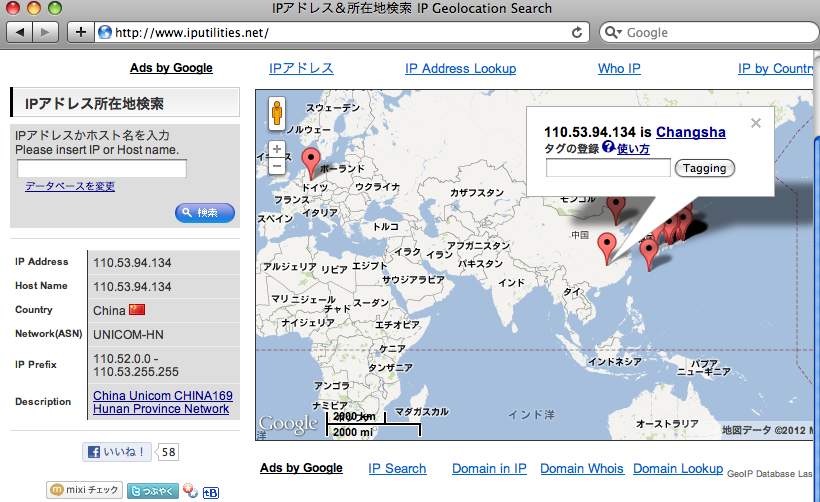Click the Twitter つぶやく button
Viewport: 820px width, 502px height.
[153, 491]
